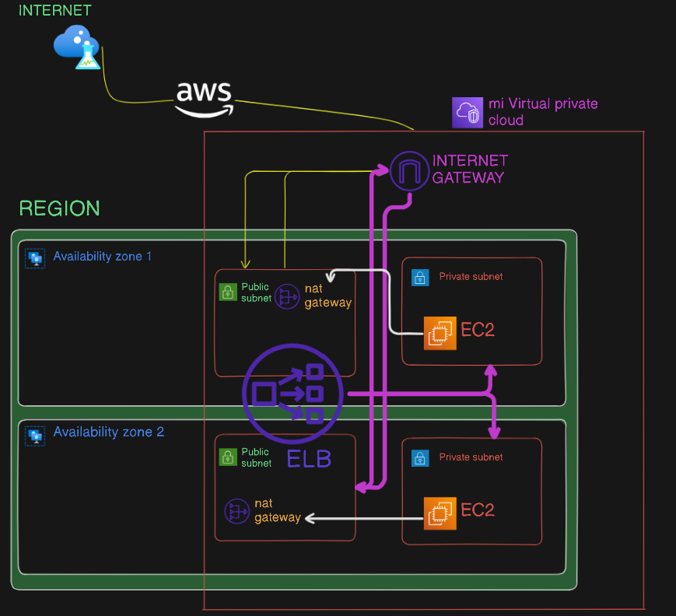The height and width of the screenshot is (616, 676).
Task: Click the Availability zone 2 icon
Action: (x=35, y=436)
